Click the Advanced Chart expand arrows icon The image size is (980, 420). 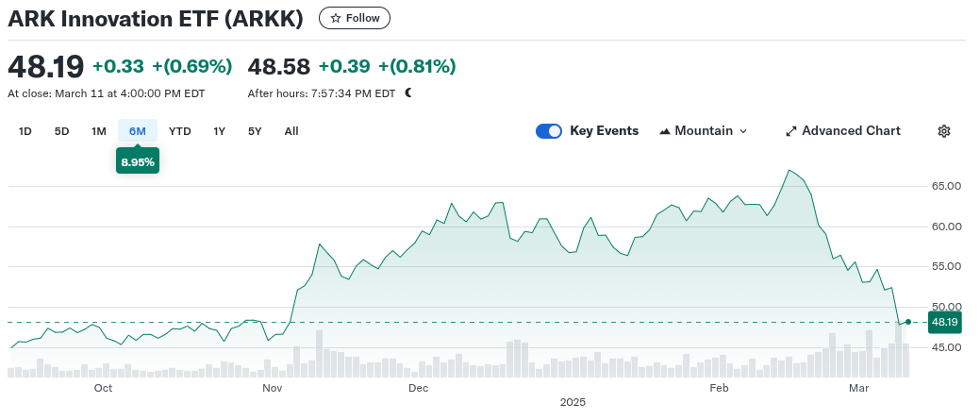point(791,131)
